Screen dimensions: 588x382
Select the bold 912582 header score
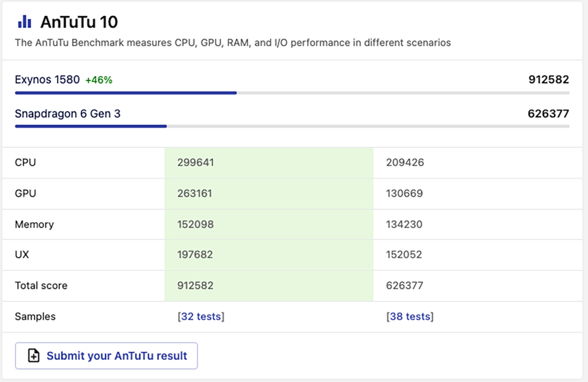[548, 80]
